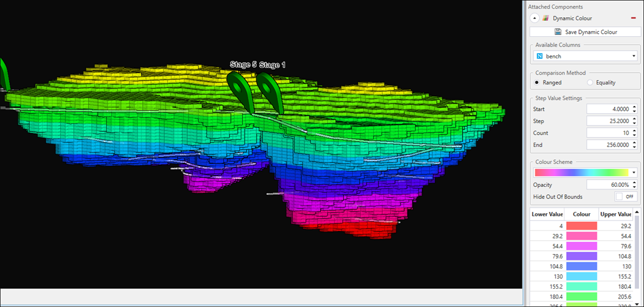Collapse the Dynamic Colour component
644x307 pixels.
[535, 18]
